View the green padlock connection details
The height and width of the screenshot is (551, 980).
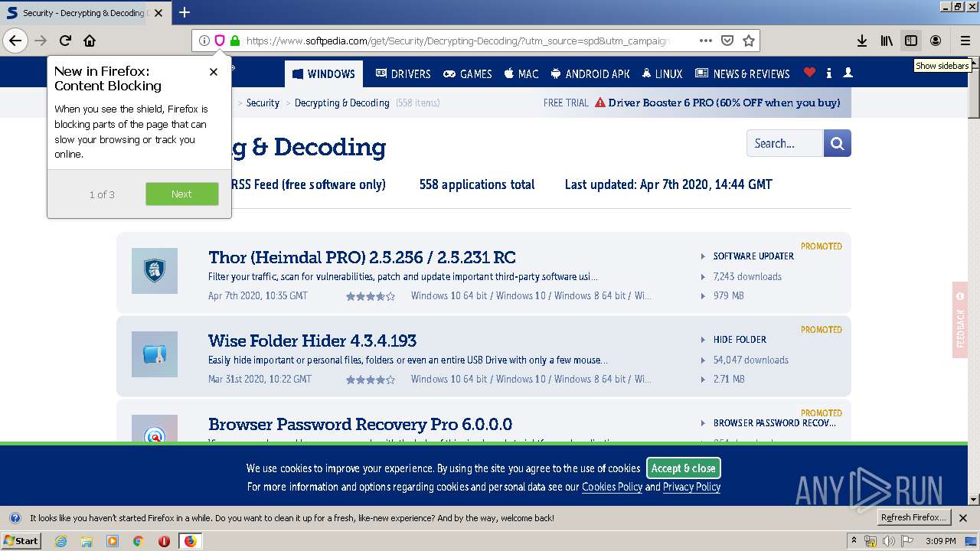coord(234,41)
